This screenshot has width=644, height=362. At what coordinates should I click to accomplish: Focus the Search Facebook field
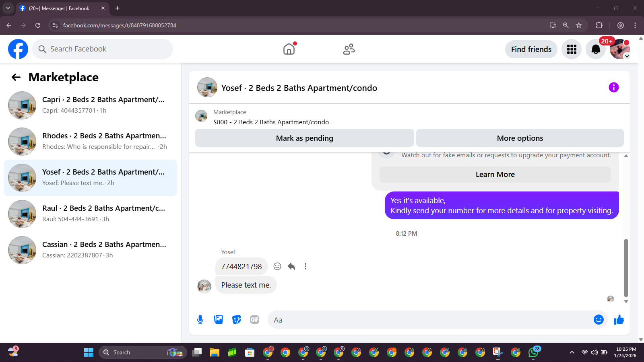click(103, 49)
